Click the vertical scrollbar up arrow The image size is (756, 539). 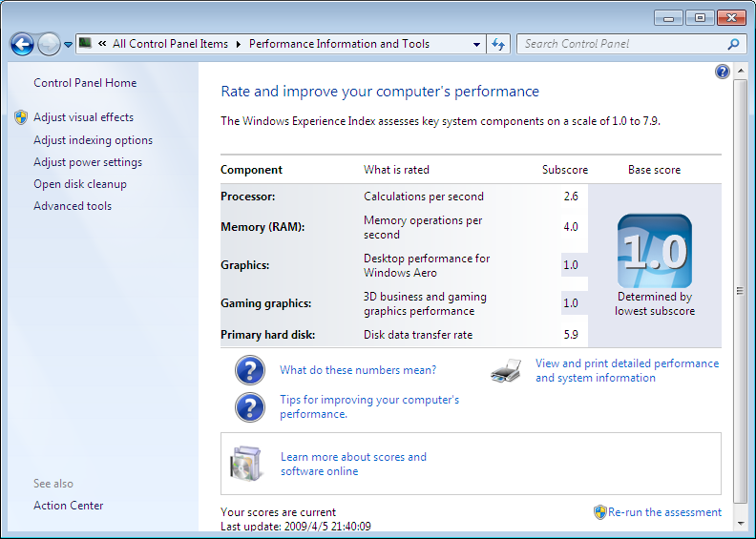pyautogui.click(x=741, y=72)
